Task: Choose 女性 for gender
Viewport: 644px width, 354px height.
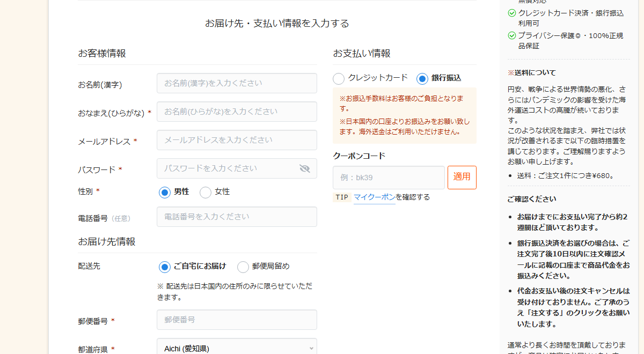Action: coord(206,192)
